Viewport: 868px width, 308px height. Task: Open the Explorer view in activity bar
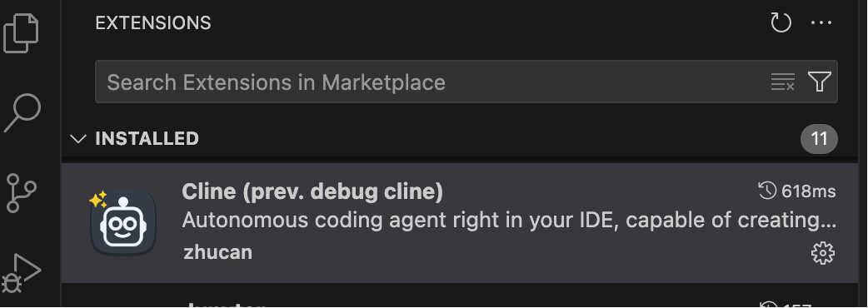pos(22,33)
